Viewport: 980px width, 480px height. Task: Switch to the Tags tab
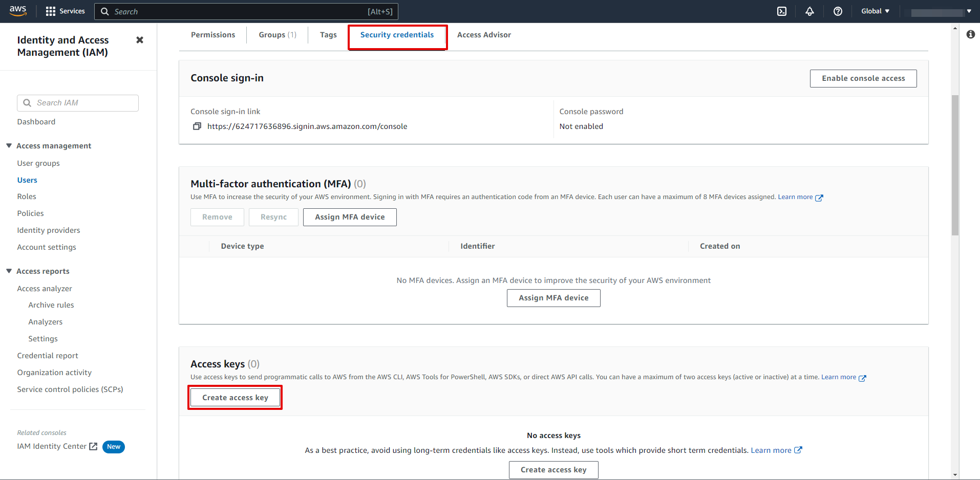[x=328, y=35]
